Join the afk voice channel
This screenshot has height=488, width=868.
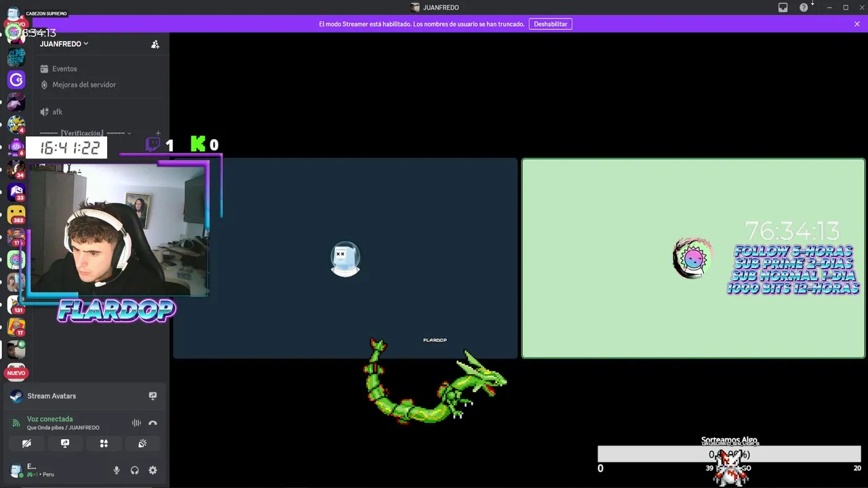(58, 112)
